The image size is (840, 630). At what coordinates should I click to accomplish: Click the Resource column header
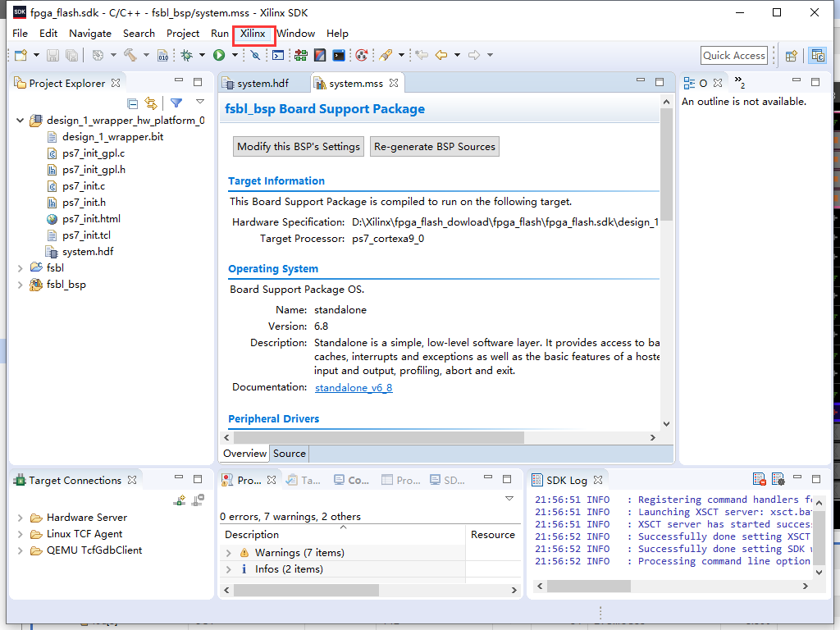493,535
